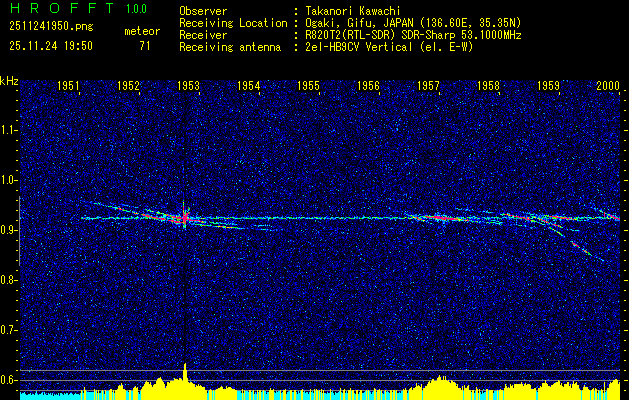Click the Receiving antenna label
The width and height of the screenshot is (629, 400).
(230, 47)
